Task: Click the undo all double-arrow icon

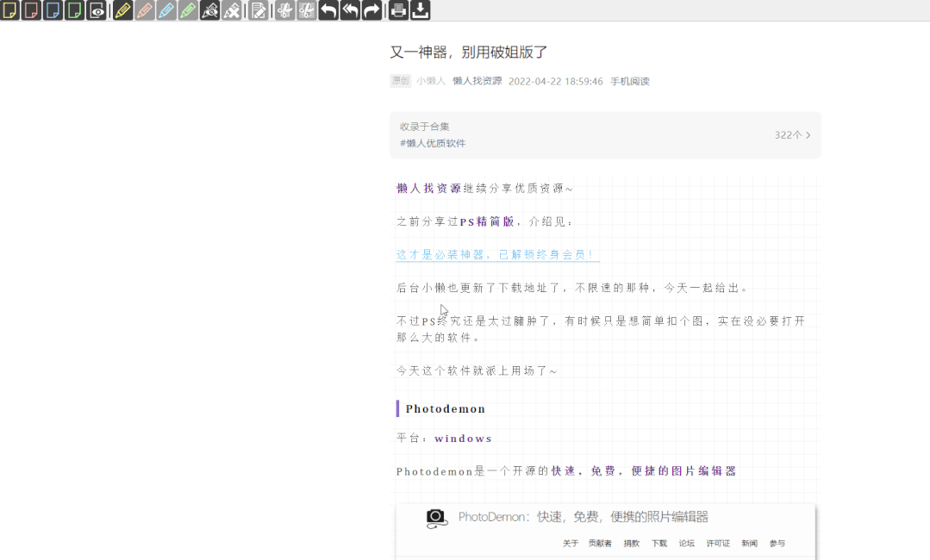Action: point(350,10)
